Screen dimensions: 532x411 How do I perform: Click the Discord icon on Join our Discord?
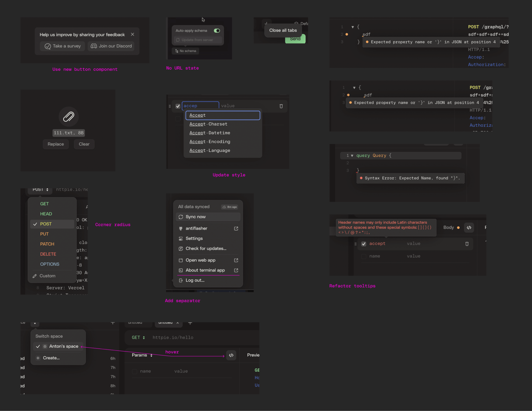tap(94, 46)
